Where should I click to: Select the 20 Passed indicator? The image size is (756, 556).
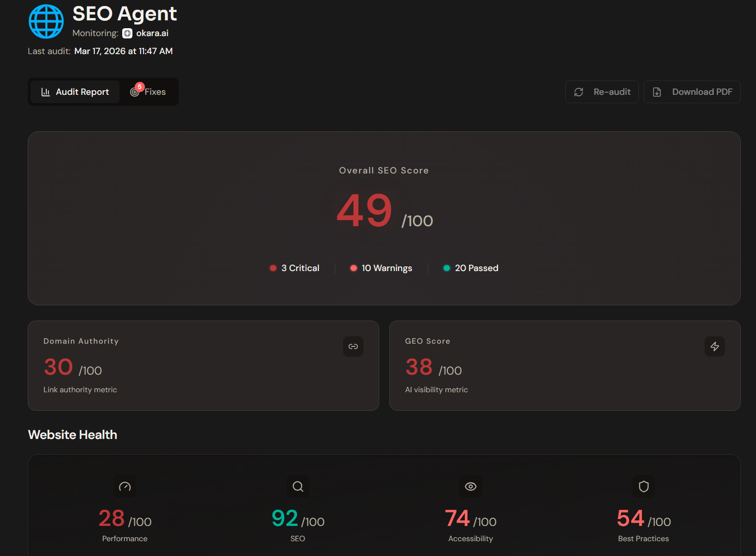click(471, 268)
